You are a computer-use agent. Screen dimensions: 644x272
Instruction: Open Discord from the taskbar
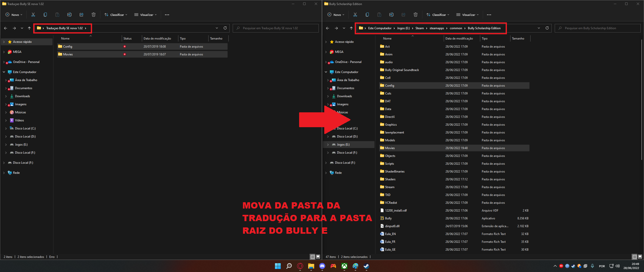coord(322,266)
